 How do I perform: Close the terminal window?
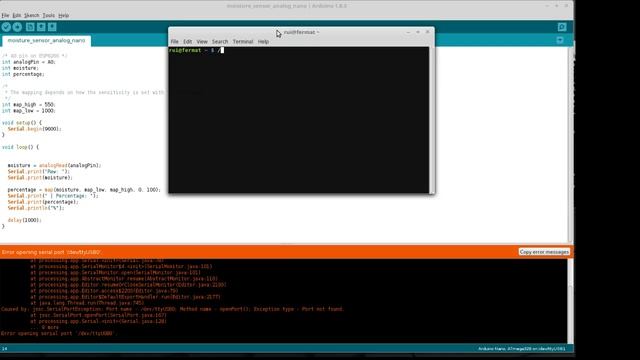click(x=427, y=32)
